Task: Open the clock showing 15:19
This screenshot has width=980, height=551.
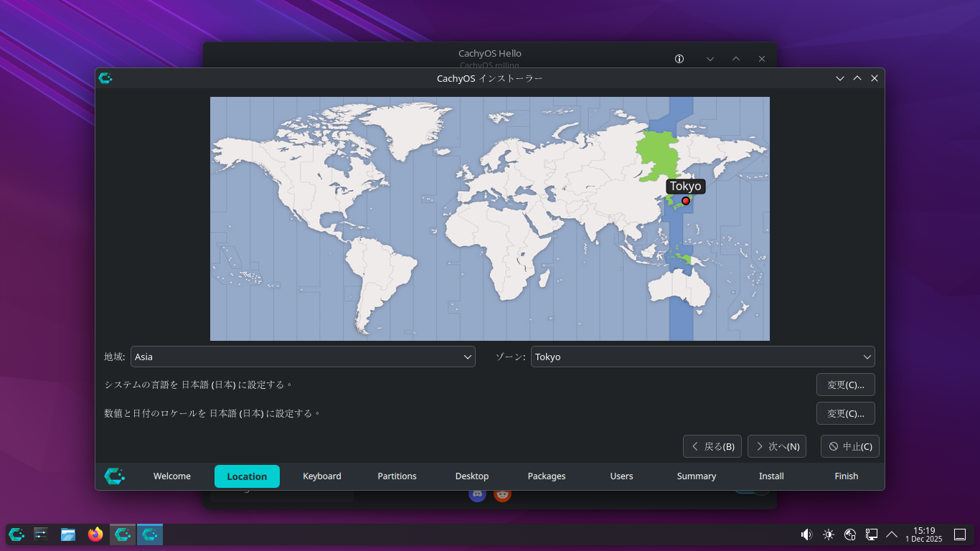Action: [924, 534]
